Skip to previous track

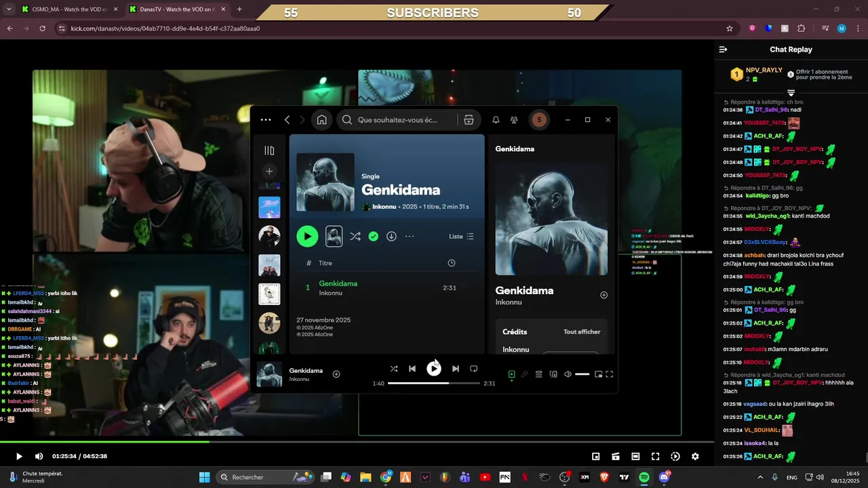[412, 369]
